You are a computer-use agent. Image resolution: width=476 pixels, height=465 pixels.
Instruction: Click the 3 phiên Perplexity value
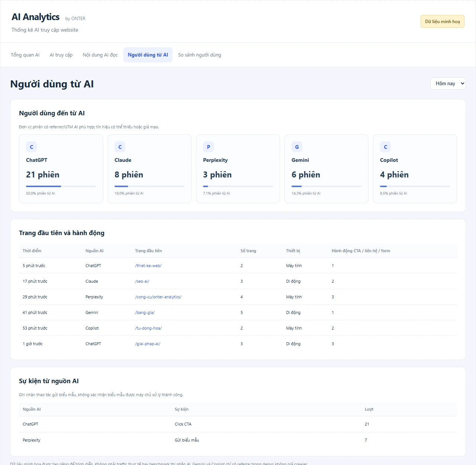point(217,175)
